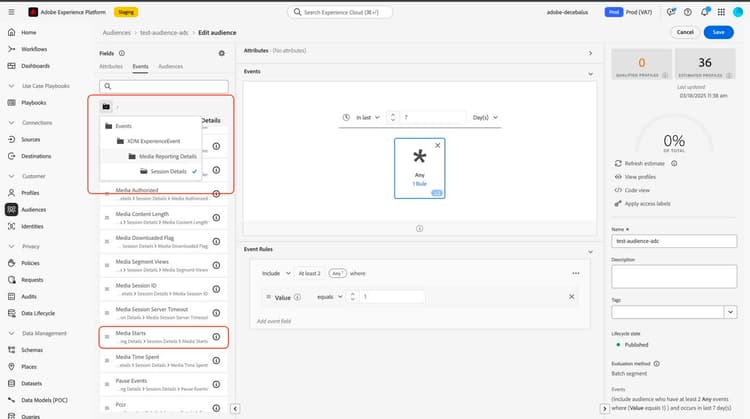Click info icon beside Value field
The width and height of the screenshot is (750, 419).
[298, 297]
